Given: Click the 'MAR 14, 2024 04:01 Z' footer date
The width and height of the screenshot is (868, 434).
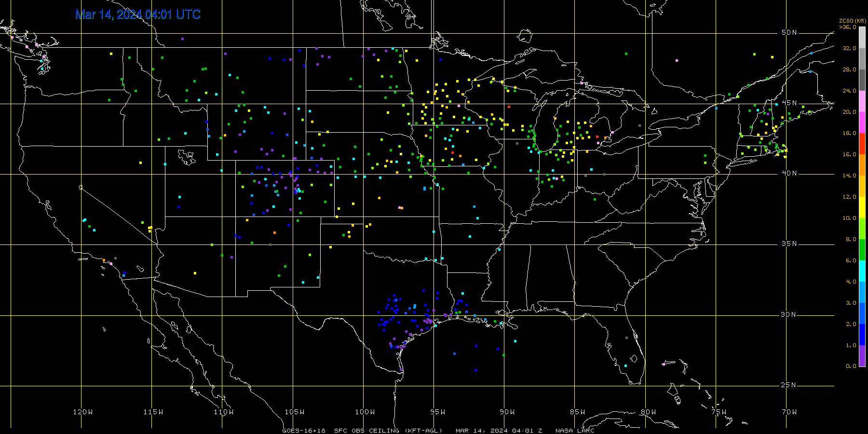Looking at the screenshot, I should pyautogui.click(x=499, y=431).
